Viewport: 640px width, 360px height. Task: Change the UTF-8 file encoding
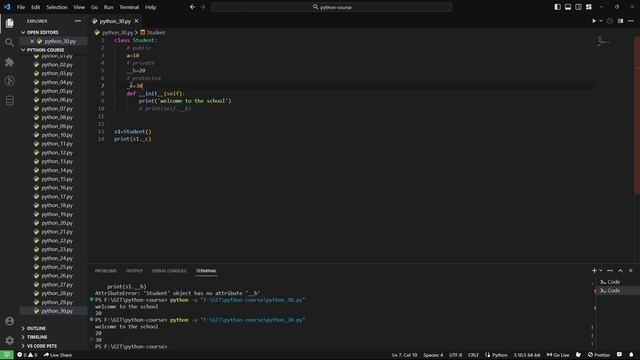456,355
